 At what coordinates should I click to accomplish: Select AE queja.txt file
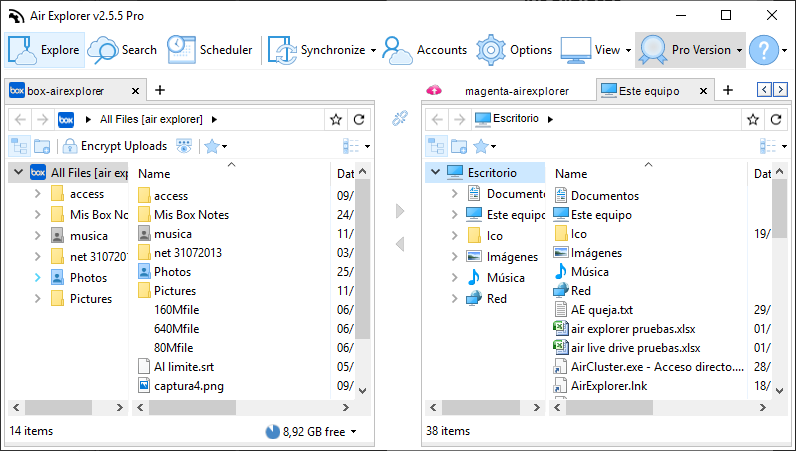602,310
